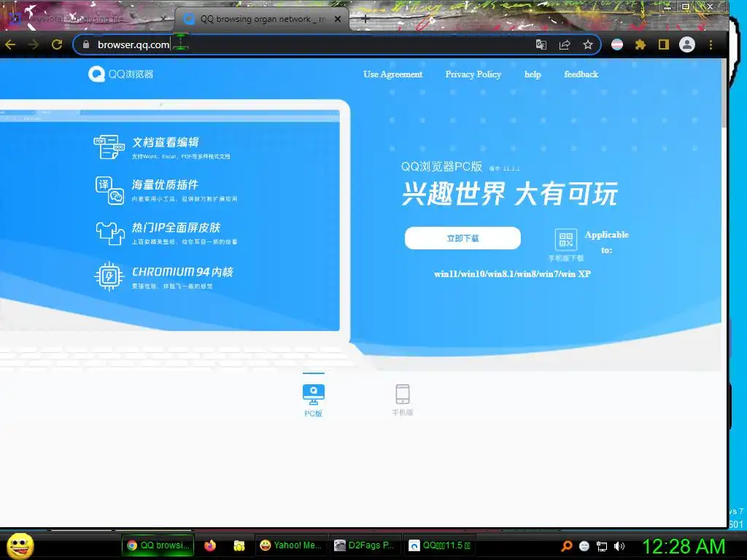
Task: Click the QQ浏览器 logo
Action: 121,74
